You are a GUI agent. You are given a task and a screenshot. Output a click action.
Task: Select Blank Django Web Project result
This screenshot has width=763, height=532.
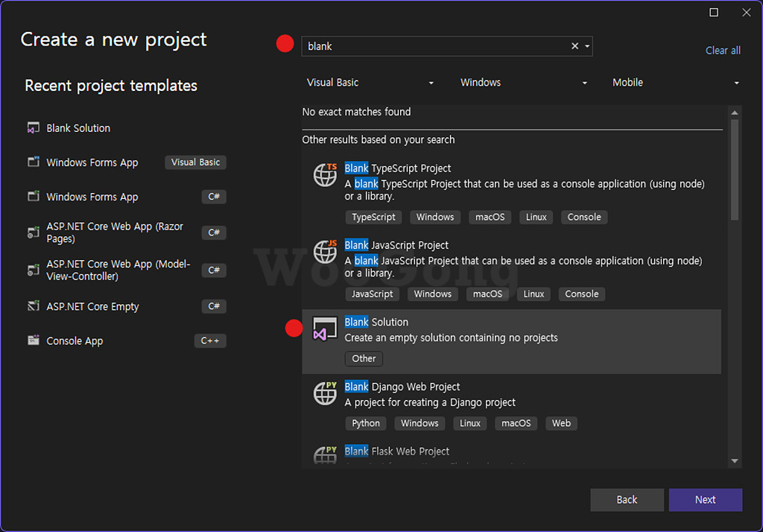click(511, 406)
